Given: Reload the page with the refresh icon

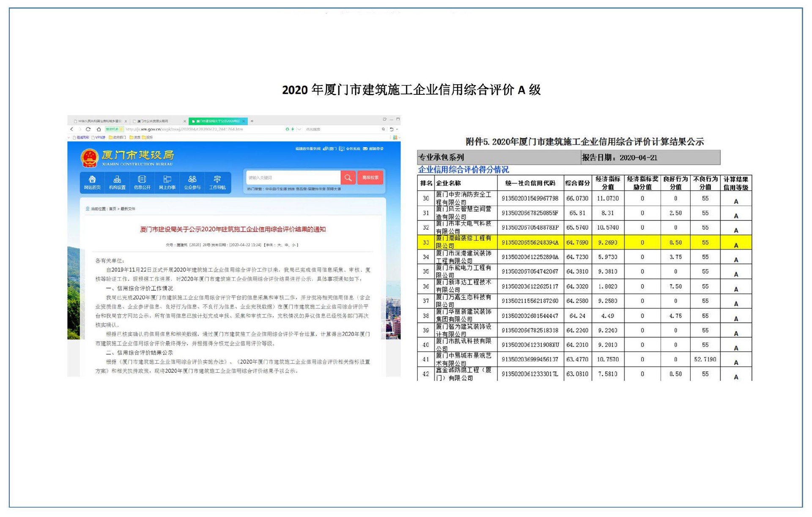Looking at the screenshot, I should tap(88, 129).
